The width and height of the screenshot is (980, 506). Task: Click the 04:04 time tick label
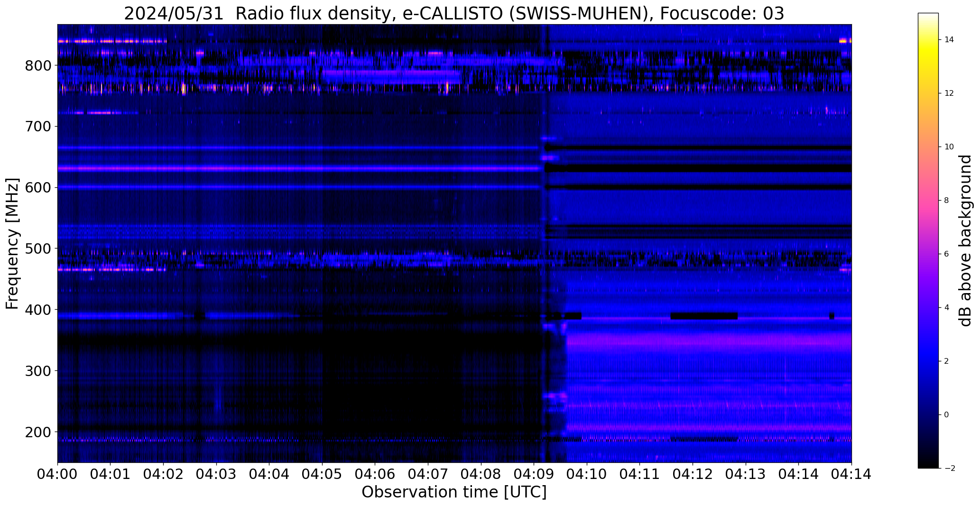[x=269, y=474]
